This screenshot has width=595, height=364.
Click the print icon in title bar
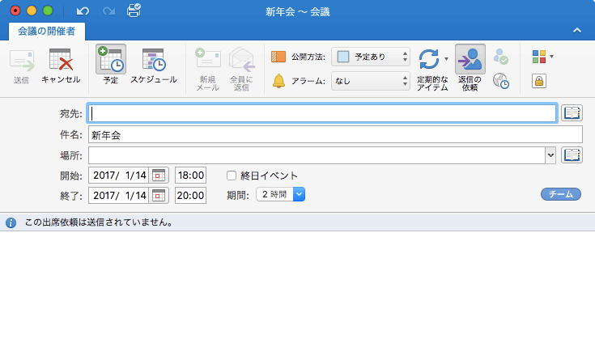pos(134,11)
